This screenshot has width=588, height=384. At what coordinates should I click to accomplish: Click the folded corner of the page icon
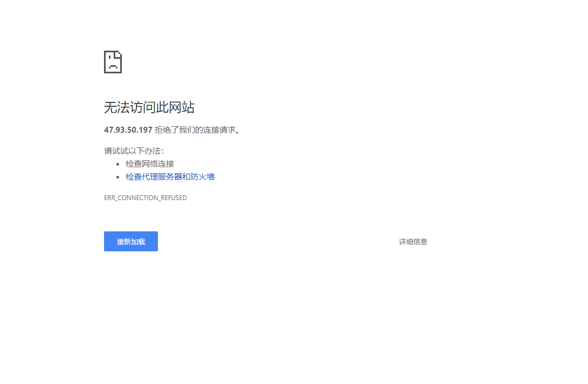click(120, 53)
